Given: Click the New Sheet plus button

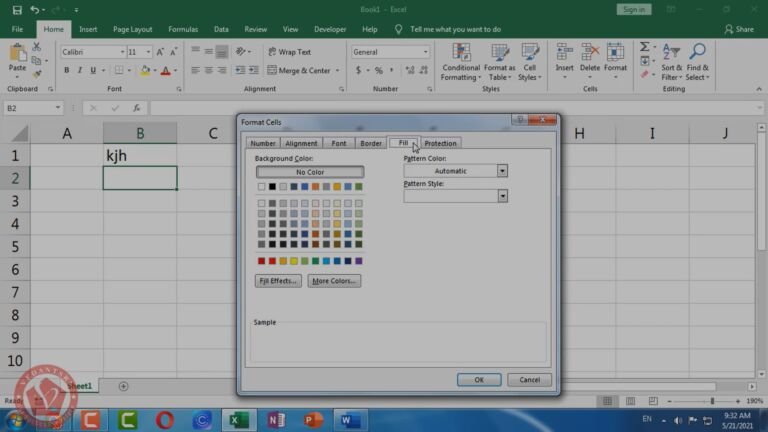Looking at the screenshot, I should coord(123,386).
